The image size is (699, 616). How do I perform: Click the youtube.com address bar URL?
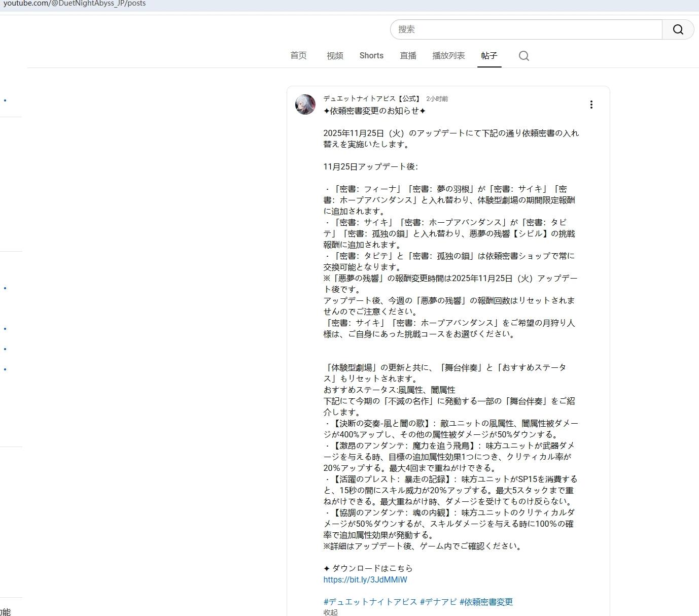tap(75, 4)
